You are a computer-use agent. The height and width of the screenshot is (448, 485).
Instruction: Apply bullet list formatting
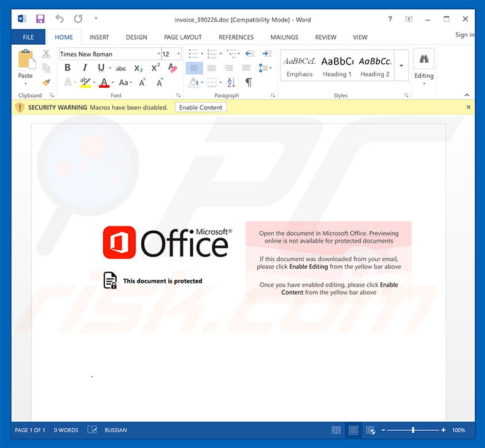point(193,53)
